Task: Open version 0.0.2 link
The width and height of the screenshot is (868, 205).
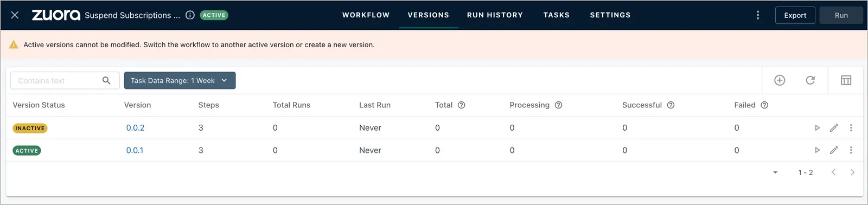Action: coord(135,128)
